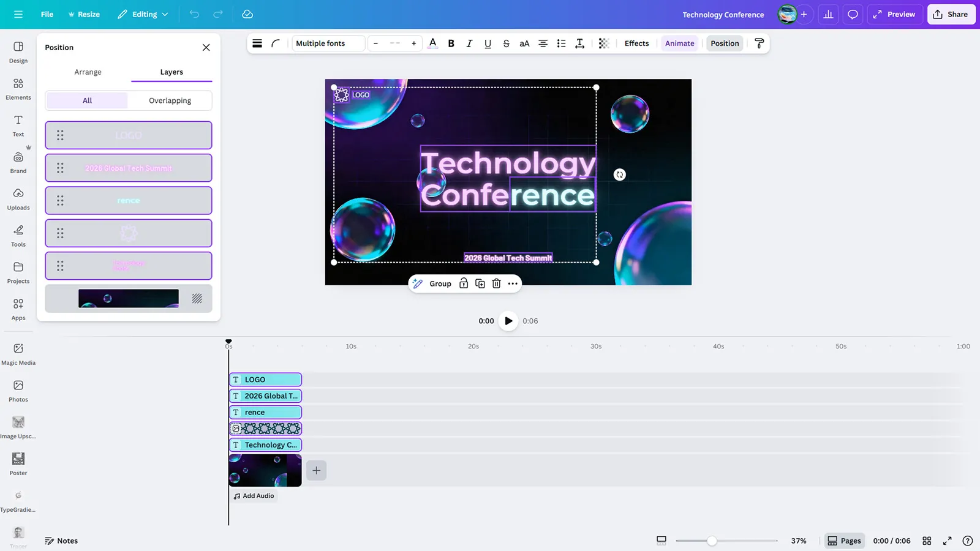
Task: Open the Uploads sidebar panel
Action: tap(18, 199)
